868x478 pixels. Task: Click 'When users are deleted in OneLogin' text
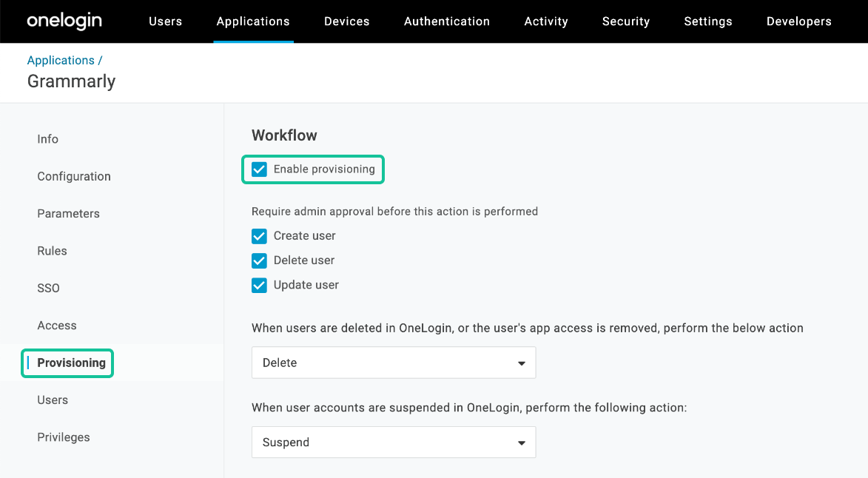pos(528,328)
